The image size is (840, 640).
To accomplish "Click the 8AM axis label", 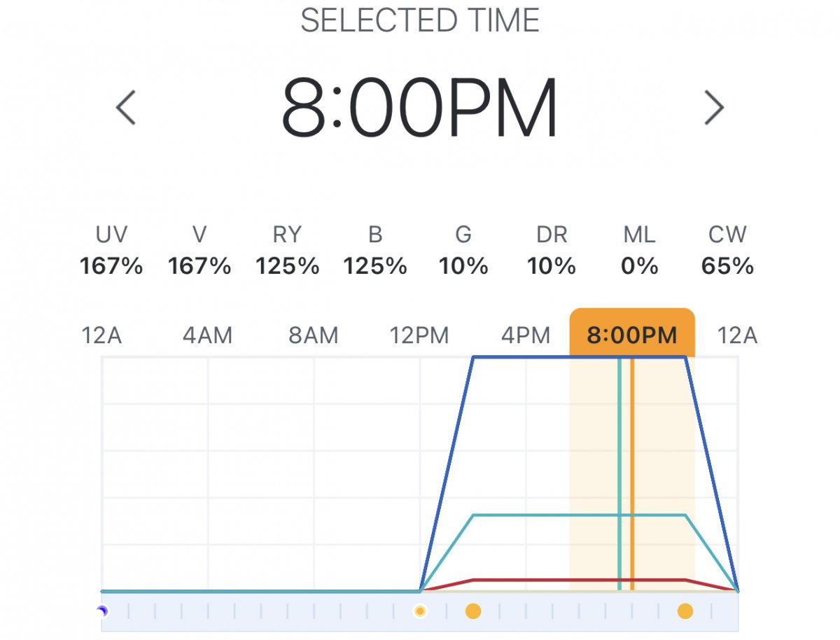I will click(314, 335).
